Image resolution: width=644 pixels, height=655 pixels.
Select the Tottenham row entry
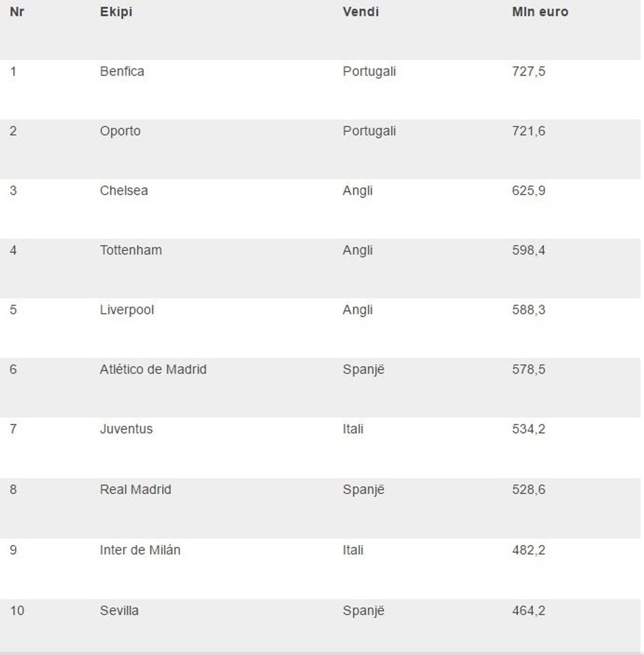[130, 250]
